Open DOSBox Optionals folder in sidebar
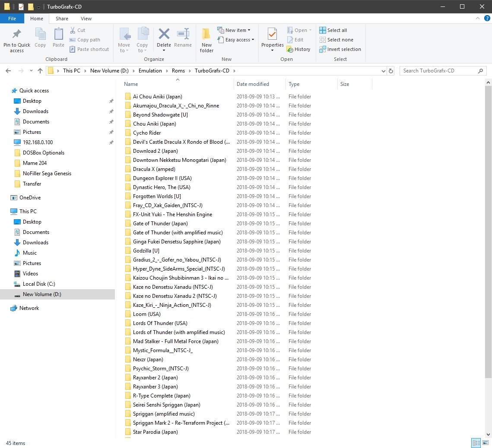 (x=43, y=153)
